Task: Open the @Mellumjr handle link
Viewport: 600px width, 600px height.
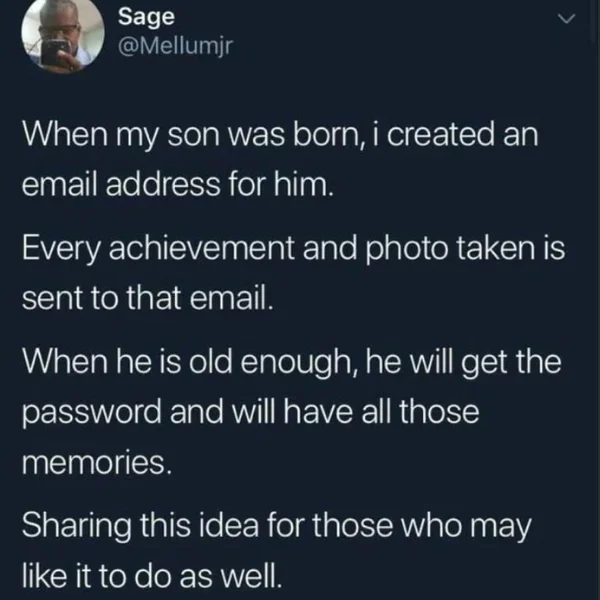Action: (x=175, y=46)
